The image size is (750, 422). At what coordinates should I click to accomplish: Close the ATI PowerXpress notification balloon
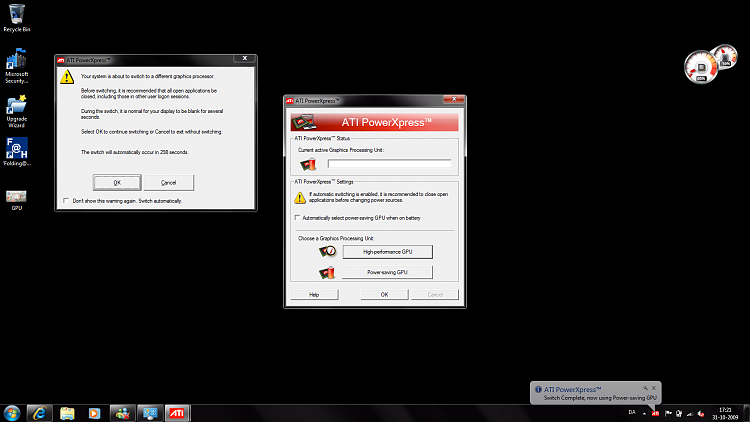654,388
